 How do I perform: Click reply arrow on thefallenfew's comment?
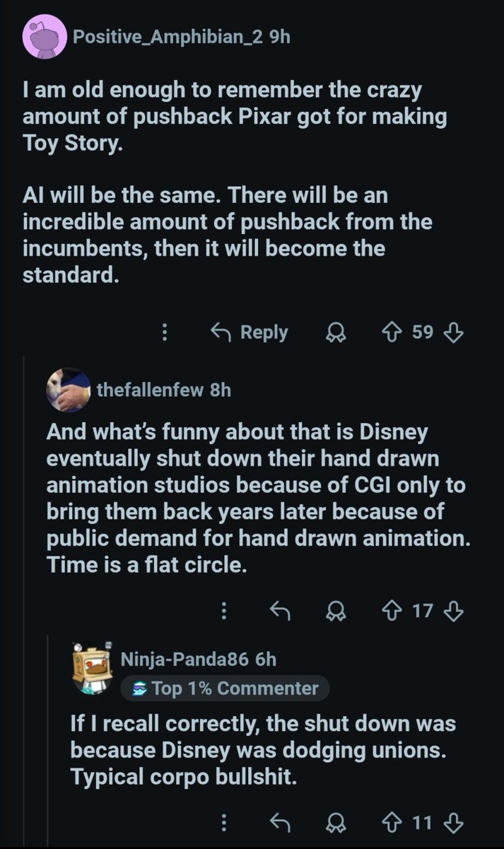tap(282, 611)
